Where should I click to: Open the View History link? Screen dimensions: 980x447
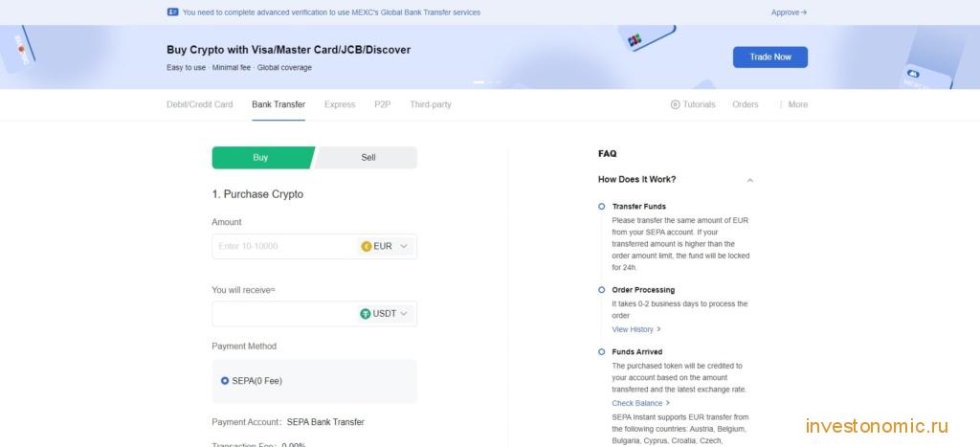point(636,329)
